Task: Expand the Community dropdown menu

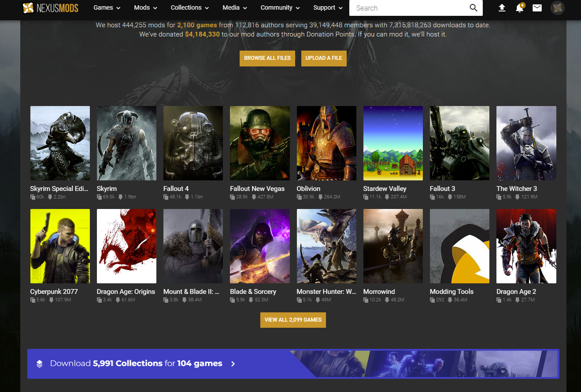Action: (x=280, y=7)
